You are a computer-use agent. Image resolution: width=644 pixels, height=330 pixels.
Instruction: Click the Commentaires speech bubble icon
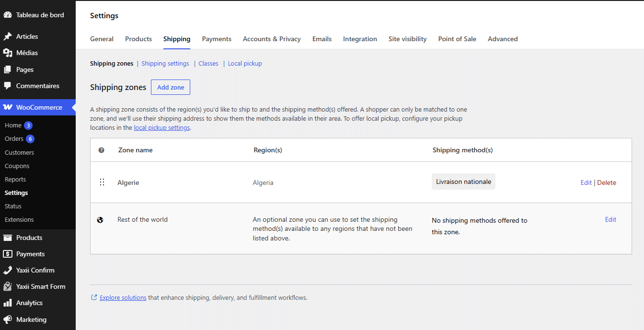tap(7, 86)
